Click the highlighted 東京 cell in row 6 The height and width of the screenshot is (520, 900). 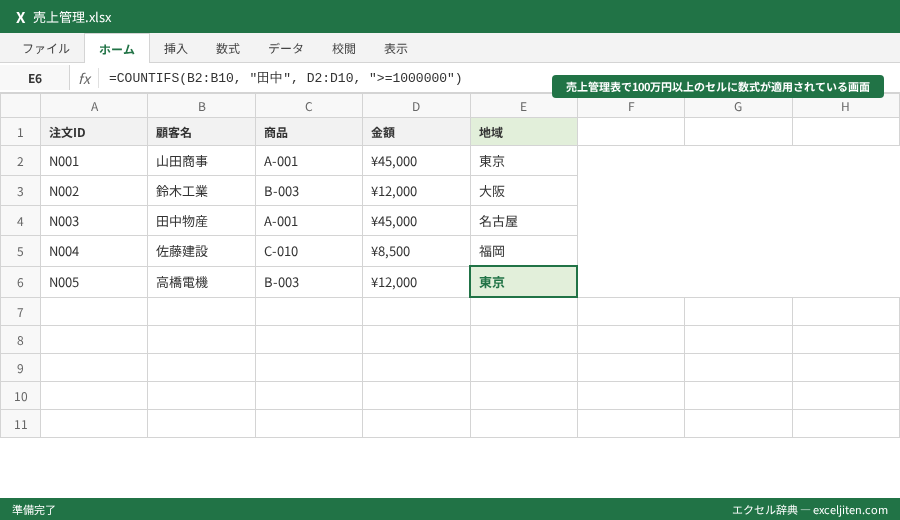click(x=523, y=282)
